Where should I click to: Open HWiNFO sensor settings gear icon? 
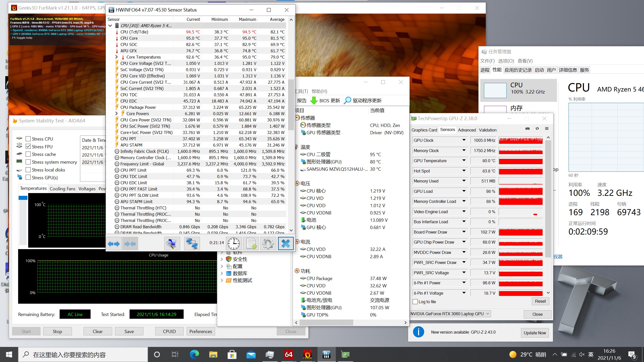point(268,244)
